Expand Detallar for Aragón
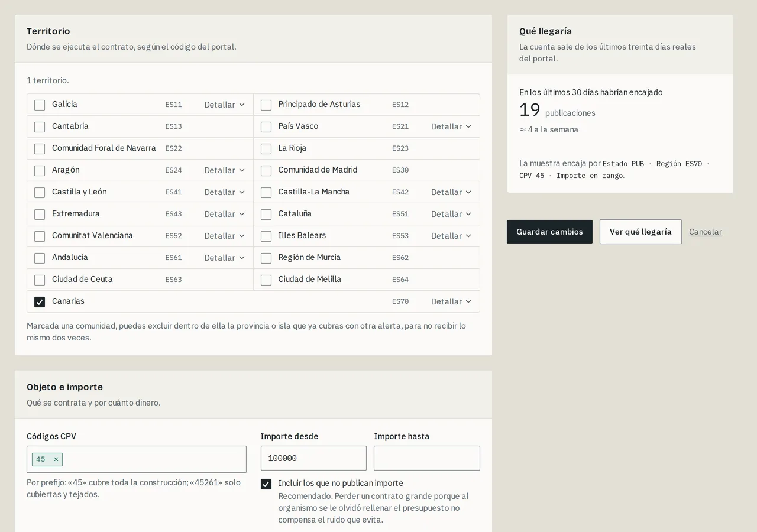Viewport: 757px width, 532px height. (x=225, y=170)
